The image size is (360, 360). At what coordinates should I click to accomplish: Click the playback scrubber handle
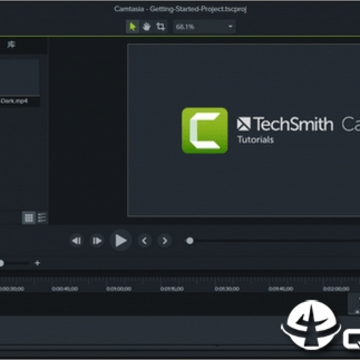pyautogui.click(x=190, y=241)
